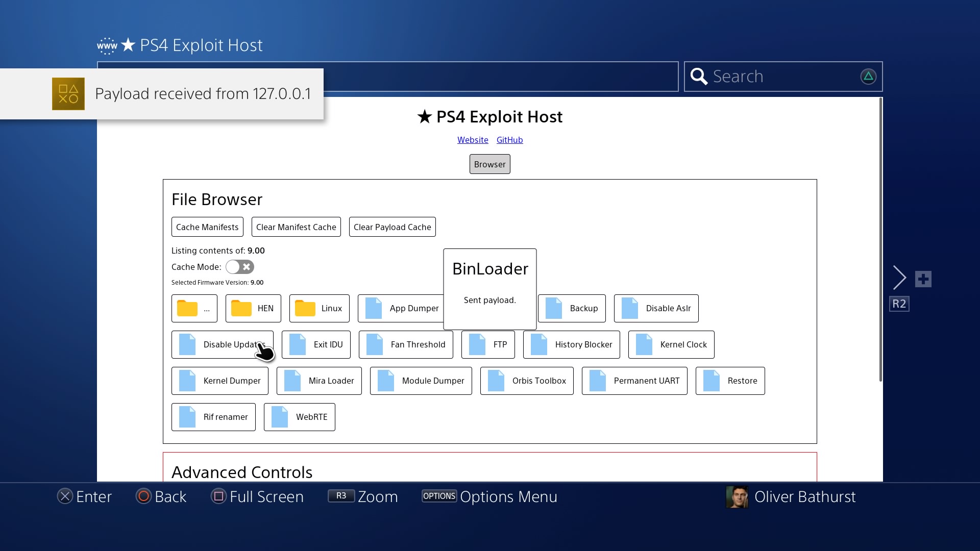Click the triangle icon in search box
Screen dimensions: 980x551
[x=868, y=77]
